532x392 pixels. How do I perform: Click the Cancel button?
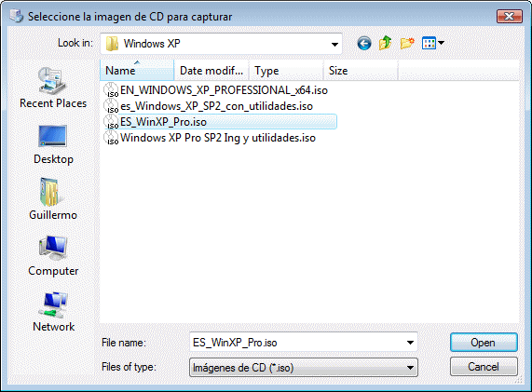pyautogui.click(x=484, y=367)
